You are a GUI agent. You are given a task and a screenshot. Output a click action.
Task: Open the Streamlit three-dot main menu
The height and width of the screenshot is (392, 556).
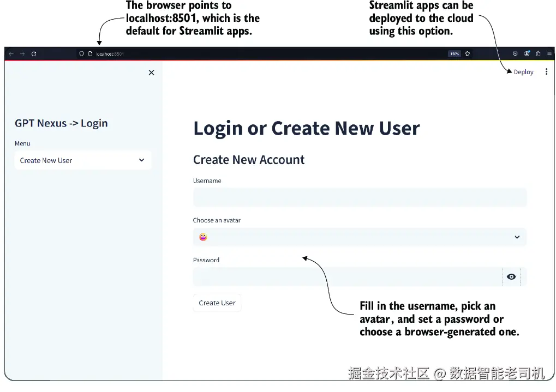[x=546, y=72]
